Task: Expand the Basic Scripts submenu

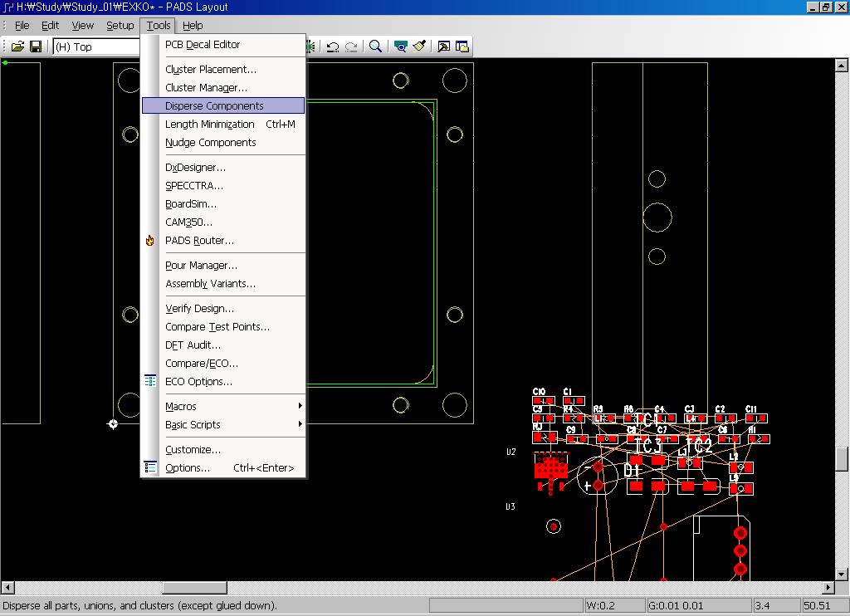Action: coord(223,424)
